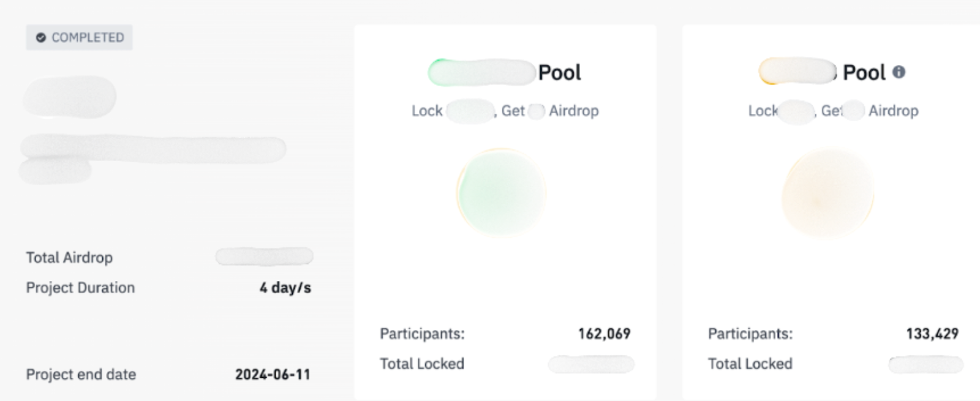Viewport: 980px width, 401px height.
Task: Click the info icon beside right Pool title
Action: pyautogui.click(x=899, y=72)
